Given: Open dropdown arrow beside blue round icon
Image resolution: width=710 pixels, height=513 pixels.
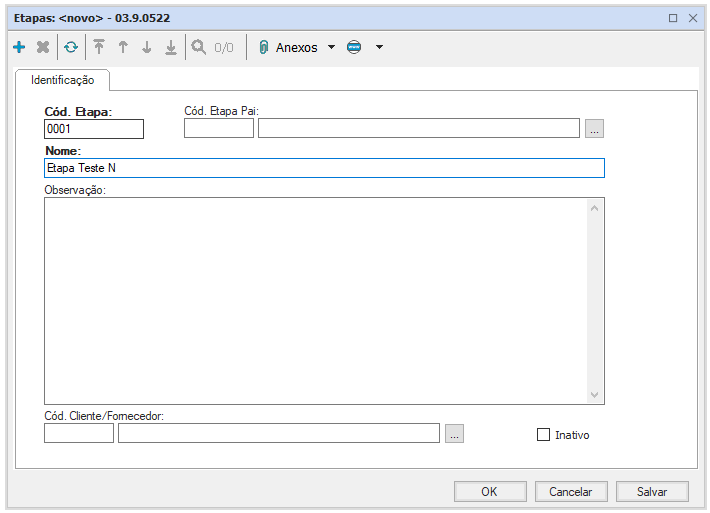Looking at the screenshot, I should pos(379,47).
